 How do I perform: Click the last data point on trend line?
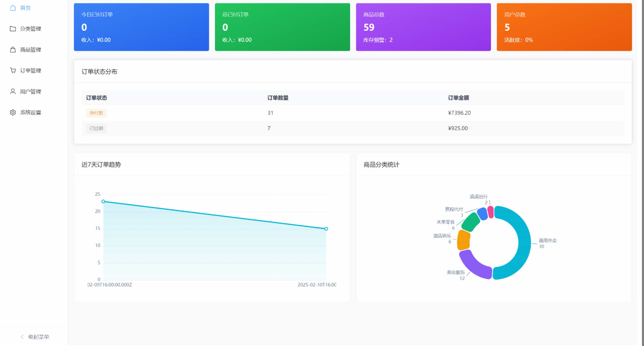click(x=326, y=229)
